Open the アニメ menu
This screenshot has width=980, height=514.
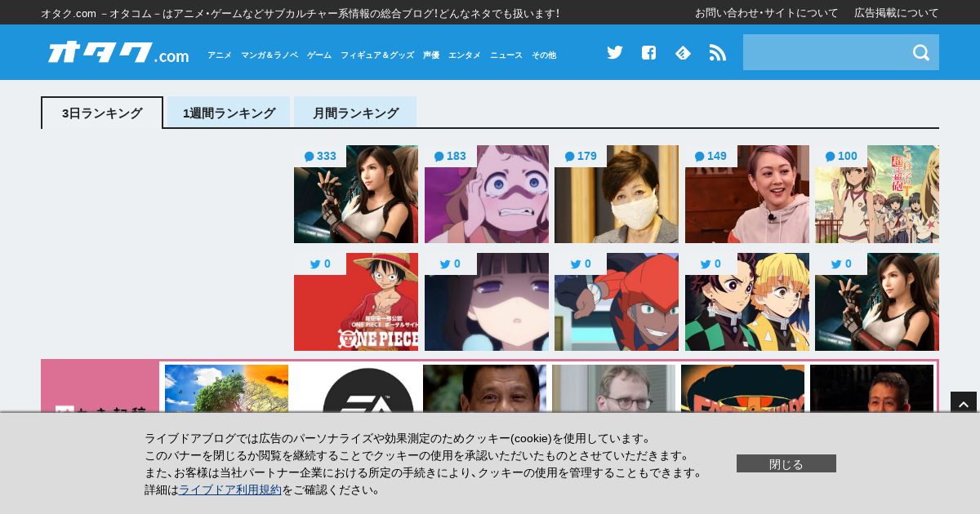(x=219, y=55)
